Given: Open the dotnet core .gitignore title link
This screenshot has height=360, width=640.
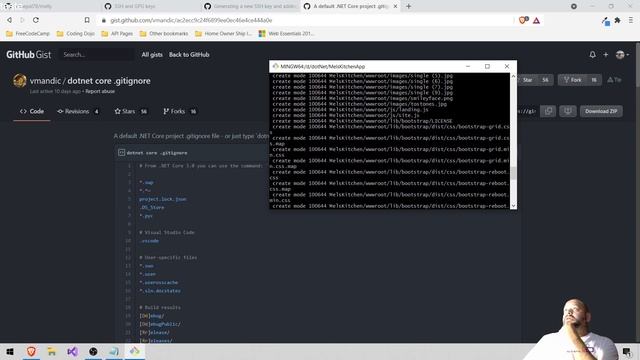Looking at the screenshot, I should pyautogui.click(x=109, y=81).
